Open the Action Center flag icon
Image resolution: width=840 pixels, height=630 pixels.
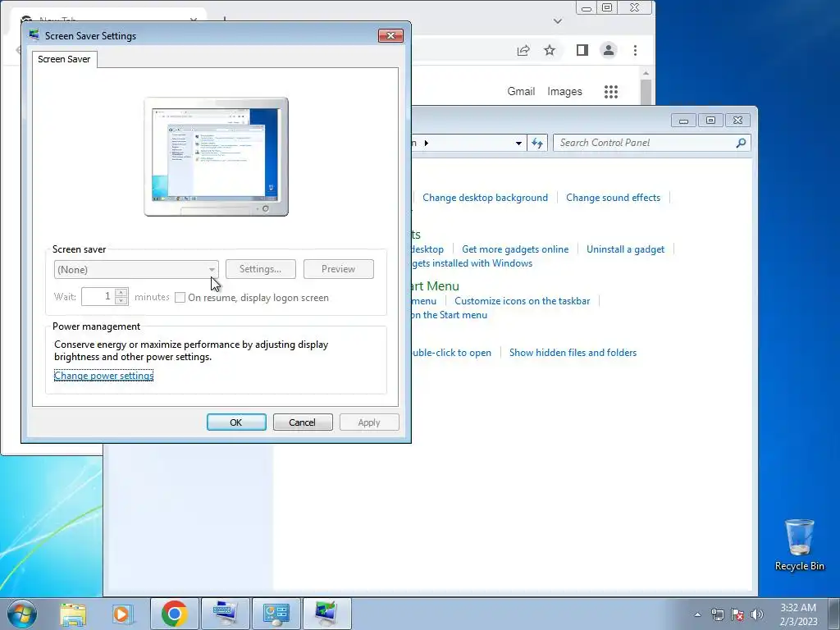pyautogui.click(x=737, y=614)
